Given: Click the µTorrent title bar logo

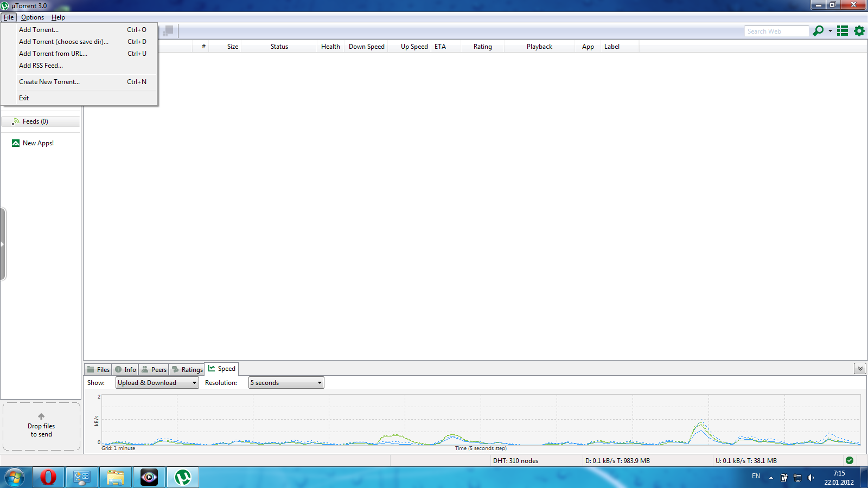Looking at the screenshot, I should pyautogui.click(x=5, y=5).
